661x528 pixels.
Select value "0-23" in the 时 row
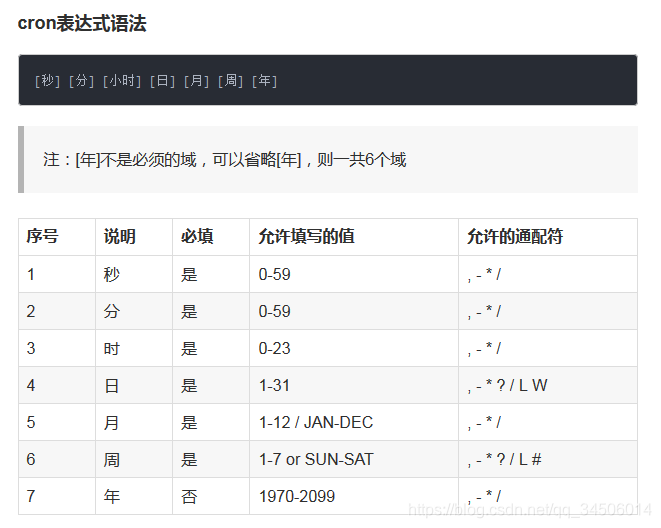[x=274, y=348]
